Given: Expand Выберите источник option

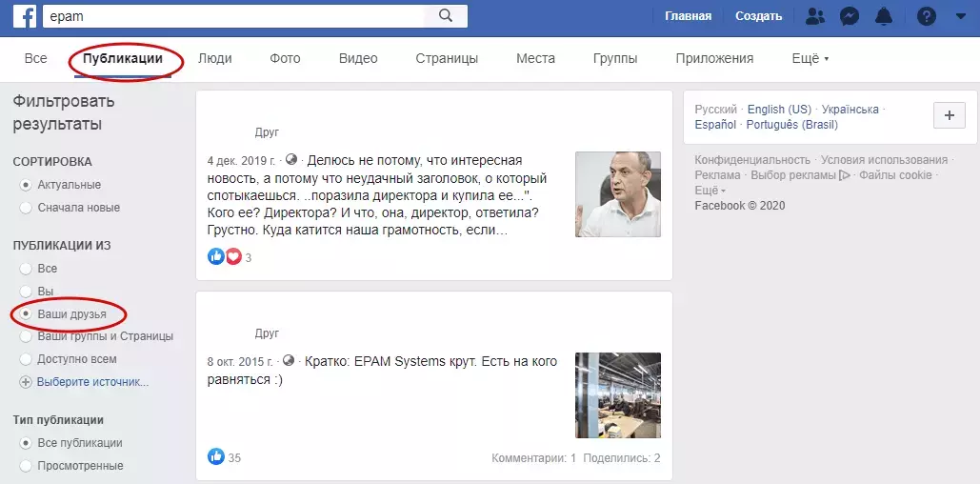Looking at the screenshot, I should 85,382.
